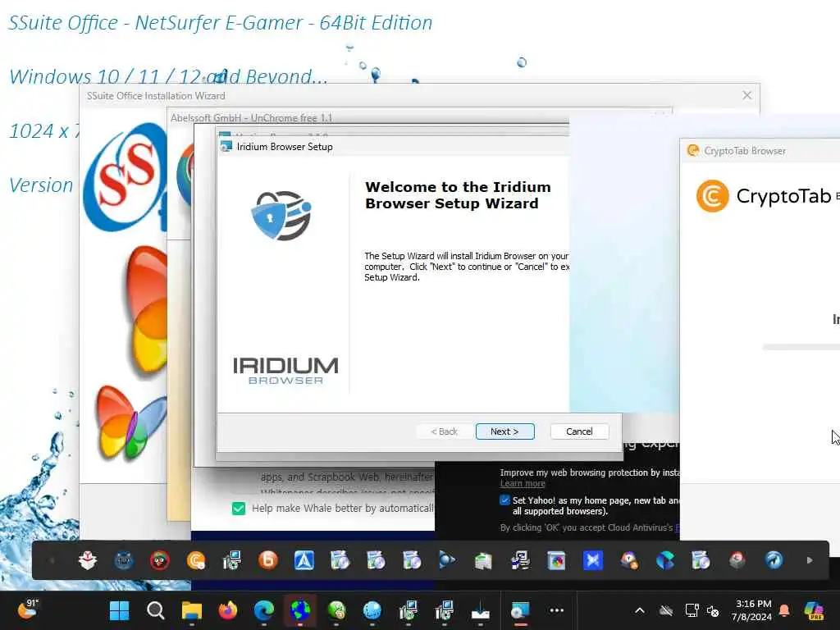Viewport: 840px width, 630px height.
Task: Expand hidden system tray icons chevron
Action: (640, 610)
